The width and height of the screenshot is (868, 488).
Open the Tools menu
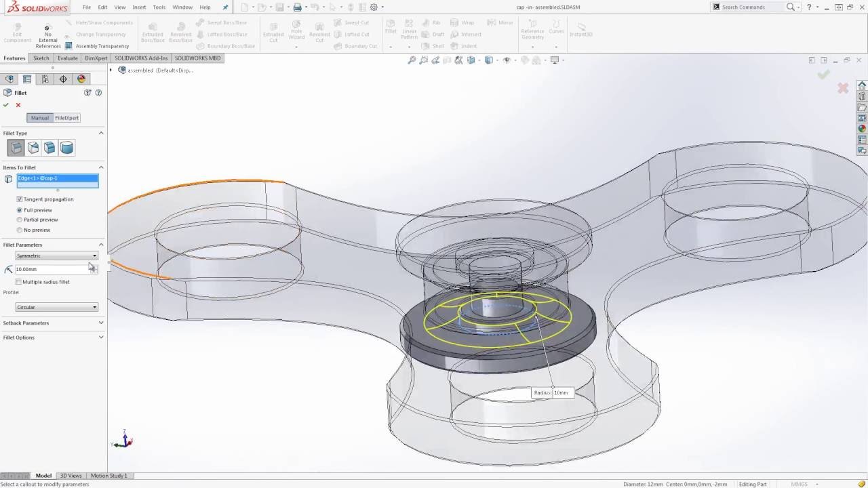tap(159, 7)
